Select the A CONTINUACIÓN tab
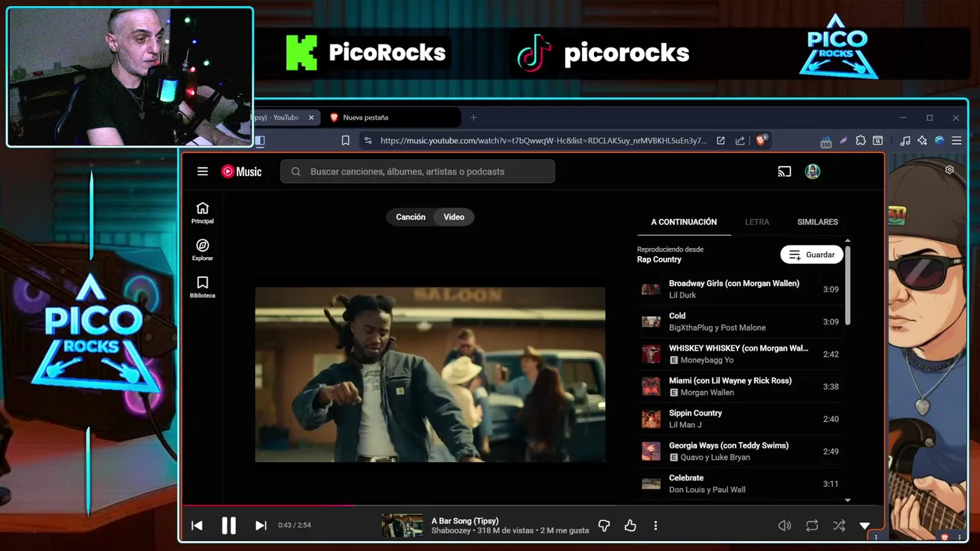This screenshot has width=980, height=551. [684, 222]
